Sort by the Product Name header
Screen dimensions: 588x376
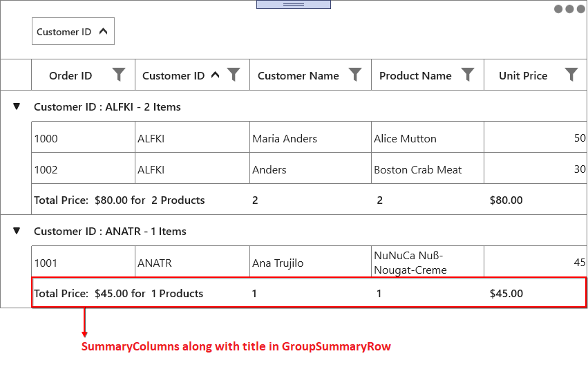tap(415, 75)
